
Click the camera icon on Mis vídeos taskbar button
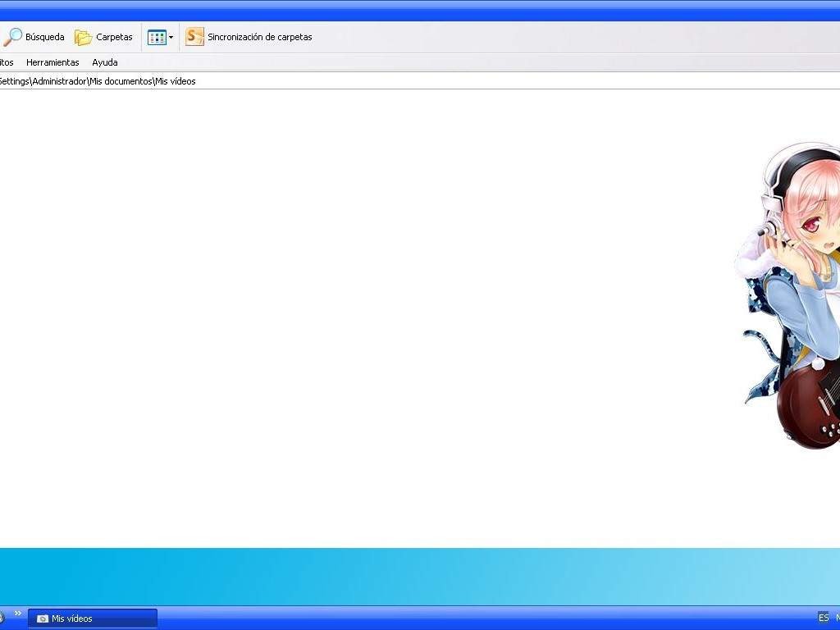point(43,619)
